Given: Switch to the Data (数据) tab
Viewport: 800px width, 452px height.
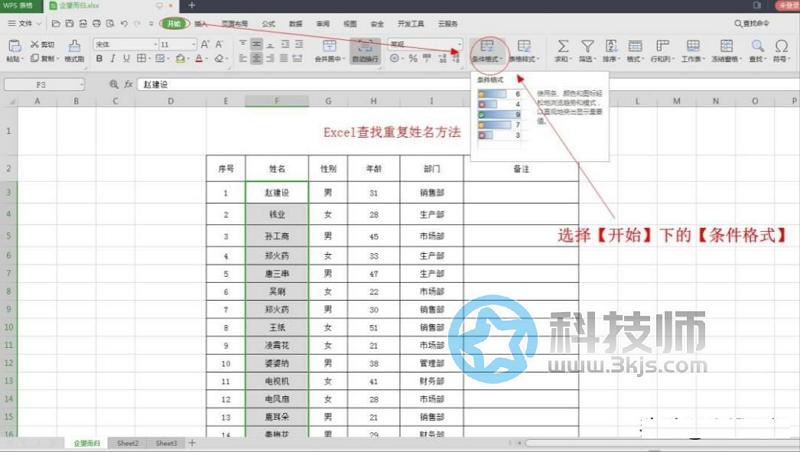Looking at the screenshot, I should [x=296, y=23].
